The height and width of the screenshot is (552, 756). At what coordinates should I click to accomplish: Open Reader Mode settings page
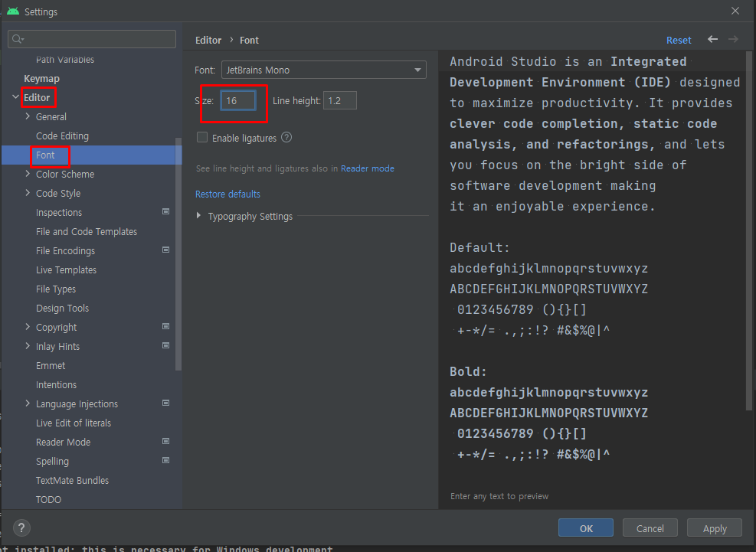pos(63,442)
